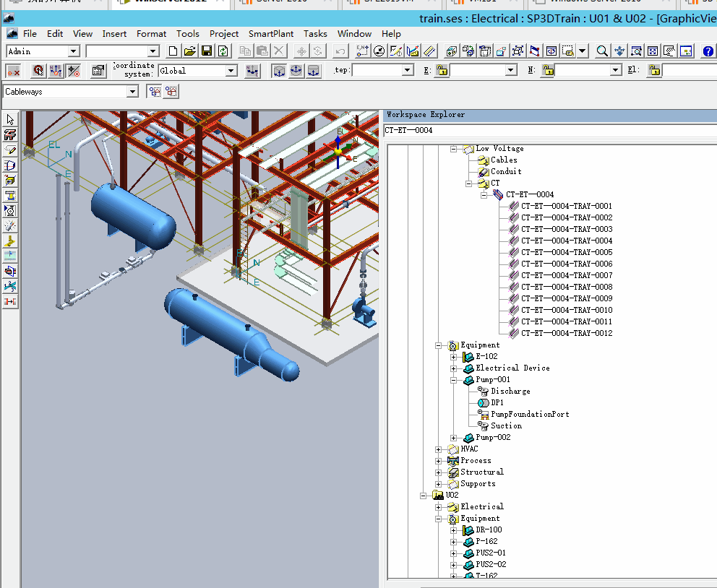Click the Insert Transition tool icon

(10, 165)
